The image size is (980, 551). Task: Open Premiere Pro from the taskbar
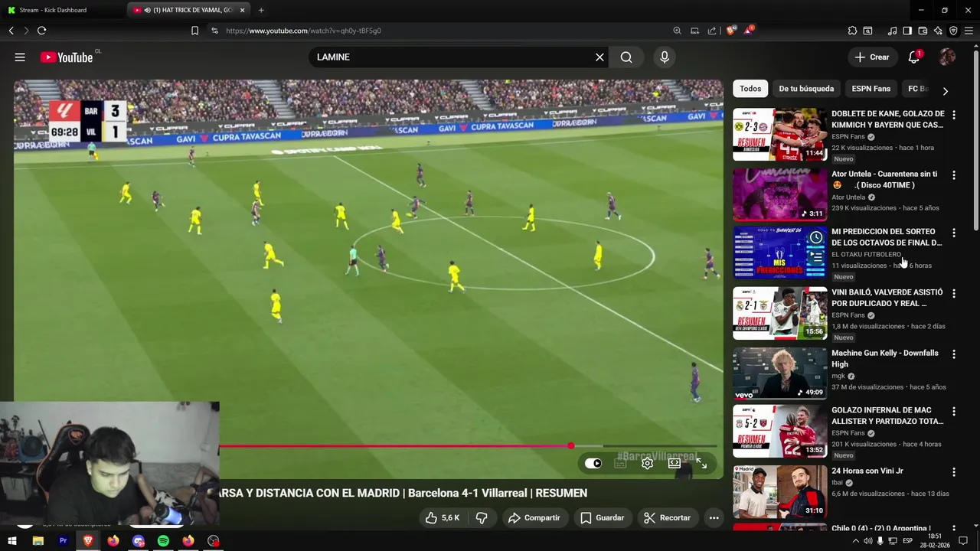[63, 541]
